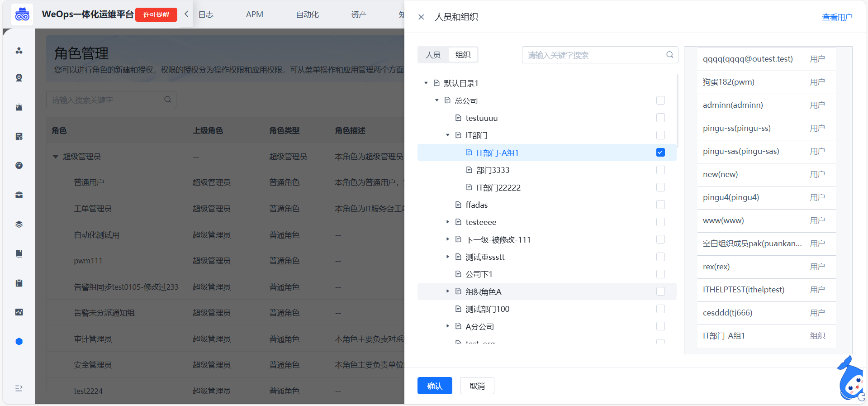Expand the A分公司 tree node
The width and height of the screenshot is (868, 406).
[448, 326]
